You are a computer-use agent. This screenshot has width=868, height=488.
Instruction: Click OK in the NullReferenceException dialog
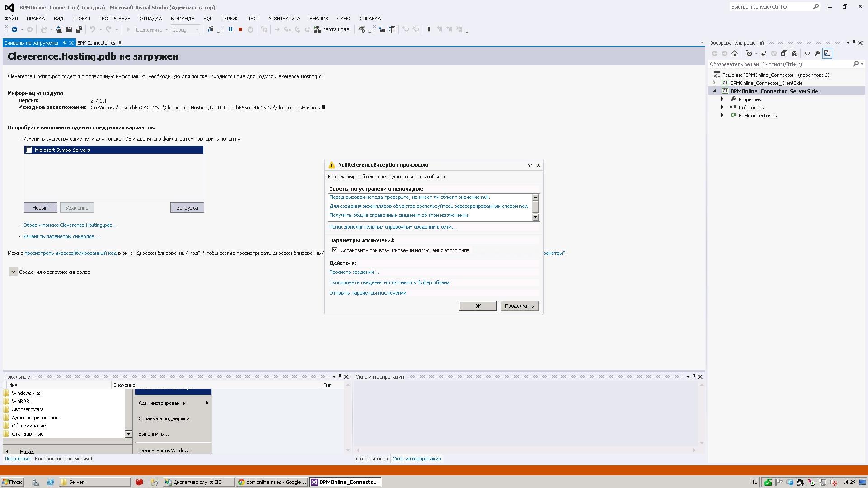pos(478,306)
